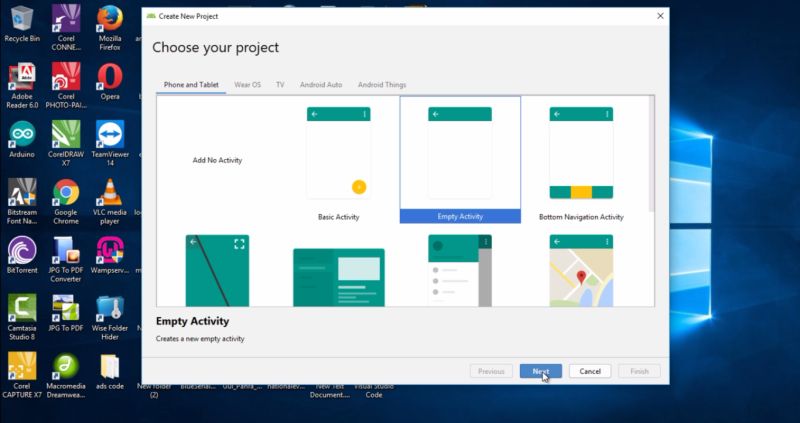Close the Create New Project dialog
Image resolution: width=800 pixels, height=423 pixels.
click(x=660, y=16)
